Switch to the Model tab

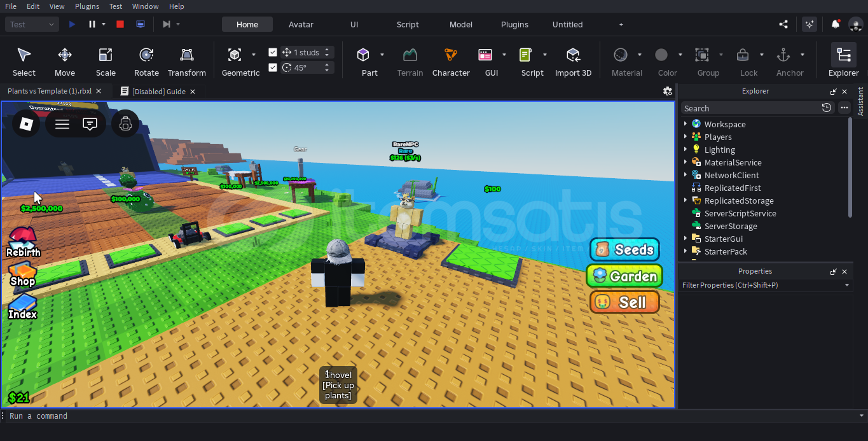(461, 24)
